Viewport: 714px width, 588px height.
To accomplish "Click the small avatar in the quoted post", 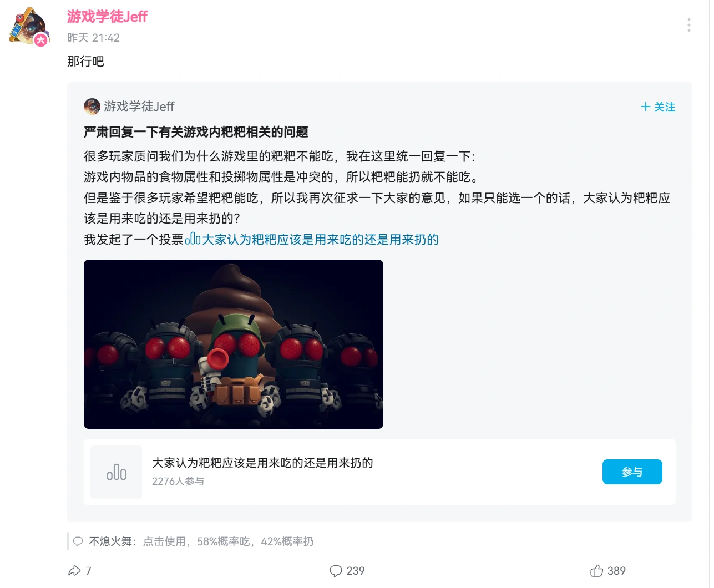I will pyautogui.click(x=92, y=106).
